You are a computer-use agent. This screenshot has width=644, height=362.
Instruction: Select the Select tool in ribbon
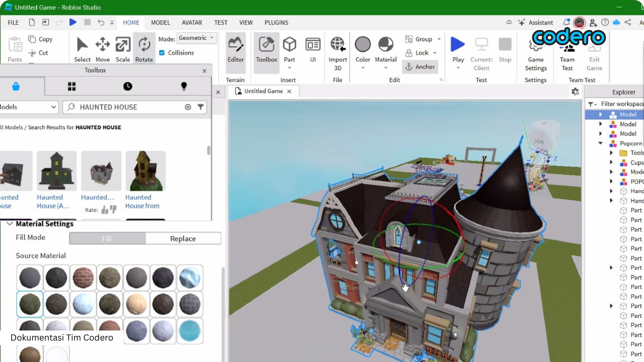click(x=82, y=50)
